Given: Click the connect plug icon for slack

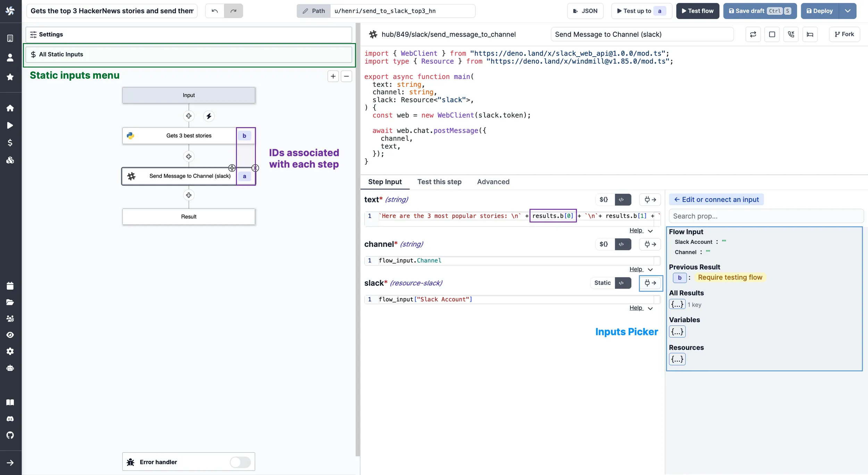Looking at the screenshot, I should 650,283.
